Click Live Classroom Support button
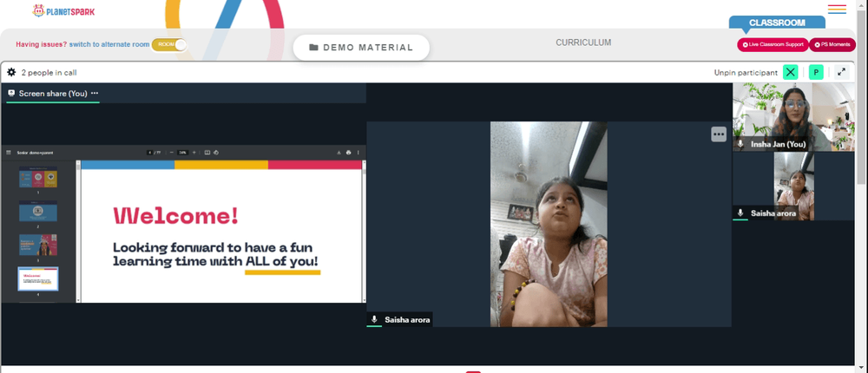 (x=773, y=44)
